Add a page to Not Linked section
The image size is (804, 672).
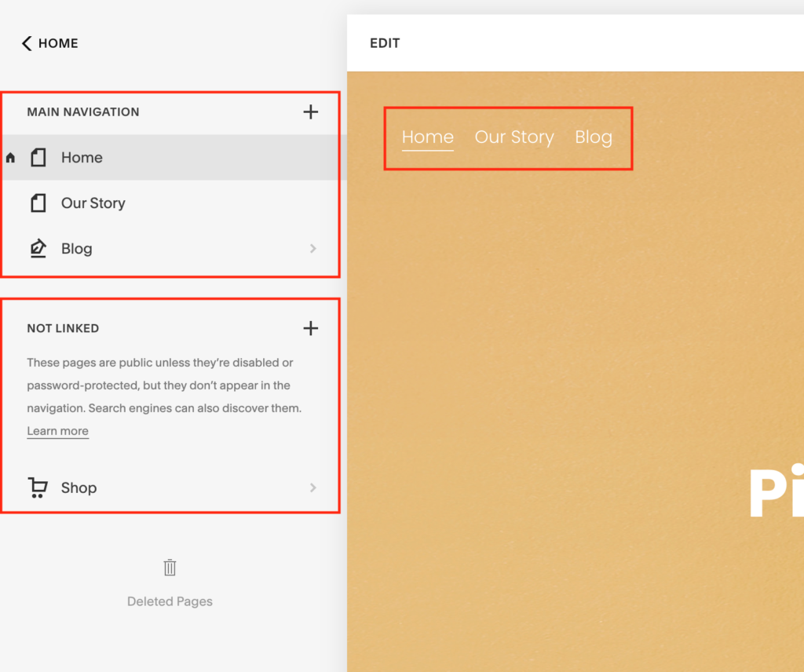310,328
